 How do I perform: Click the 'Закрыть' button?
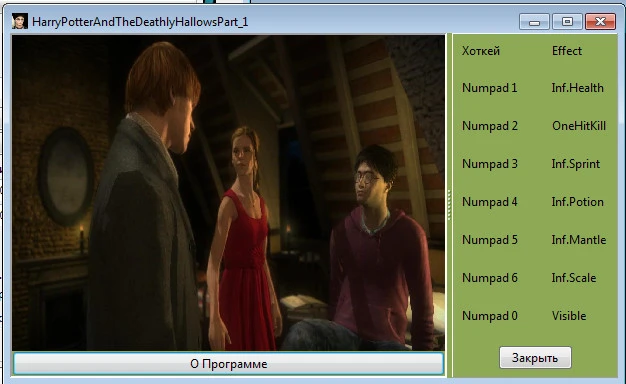(535, 358)
